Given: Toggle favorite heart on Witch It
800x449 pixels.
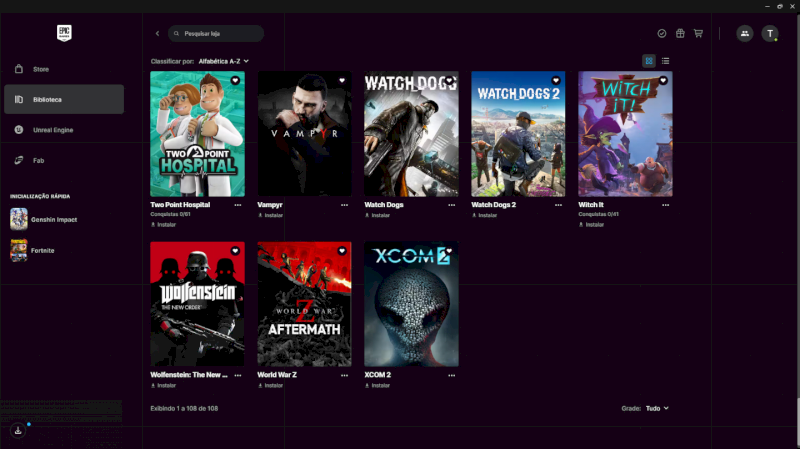Looking at the screenshot, I should (x=663, y=81).
